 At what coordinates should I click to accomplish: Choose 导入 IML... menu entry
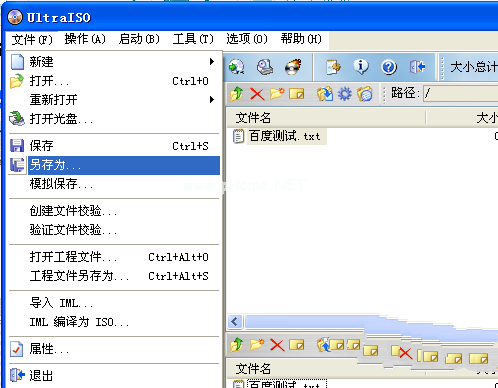[x=114, y=303]
